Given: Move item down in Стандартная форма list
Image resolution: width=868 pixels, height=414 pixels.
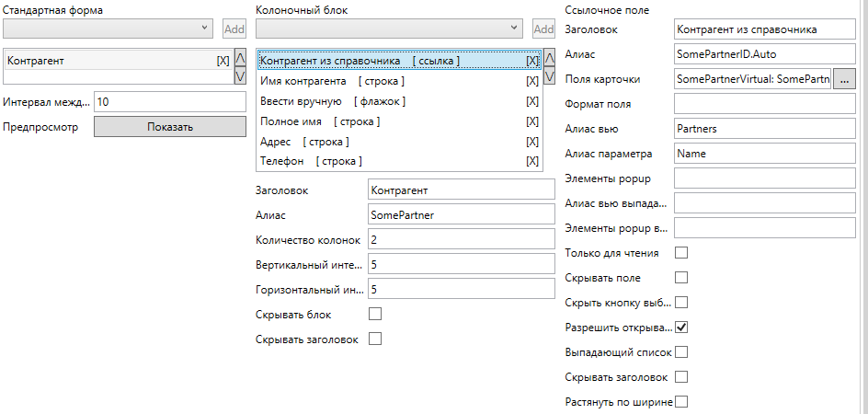Looking at the screenshot, I should pyautogui.click(x=240, y=75).
